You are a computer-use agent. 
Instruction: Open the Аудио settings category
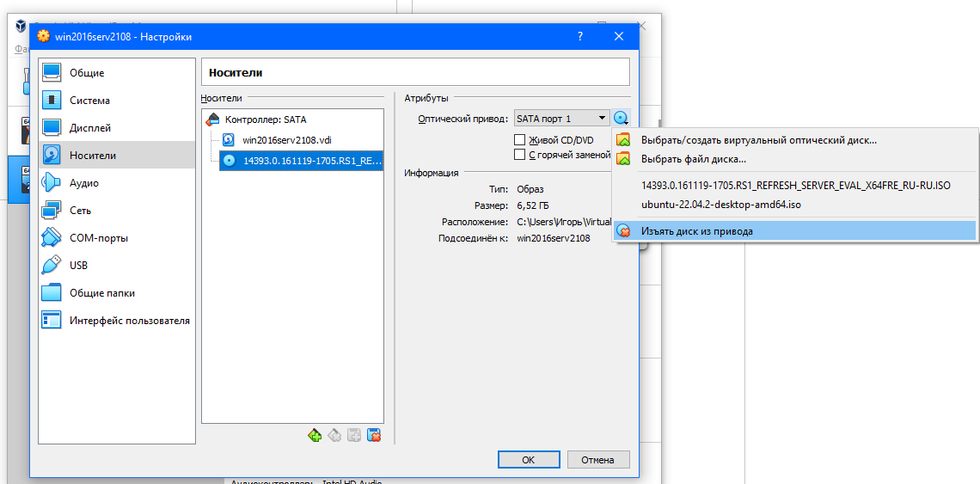click(117, 183)
